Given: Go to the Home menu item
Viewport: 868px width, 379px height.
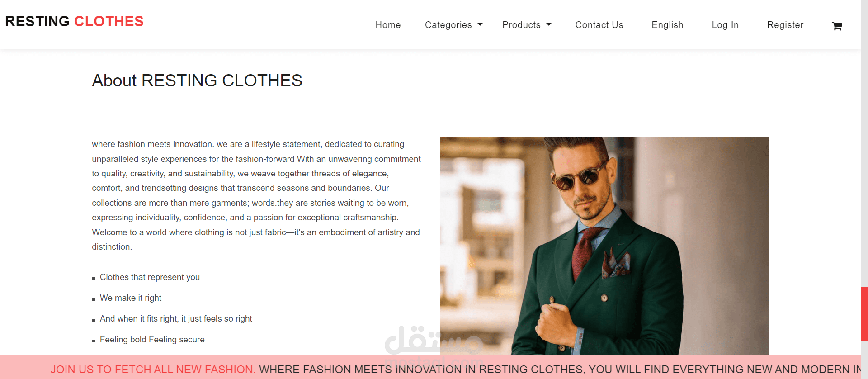Looking at the screenshot, I should [x=388, y=25].
